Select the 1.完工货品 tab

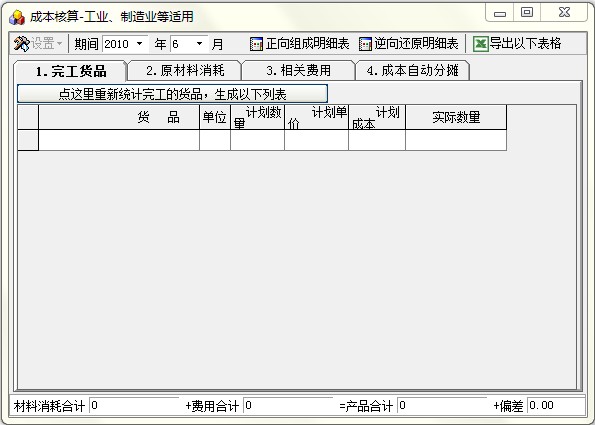click(71, 71)
